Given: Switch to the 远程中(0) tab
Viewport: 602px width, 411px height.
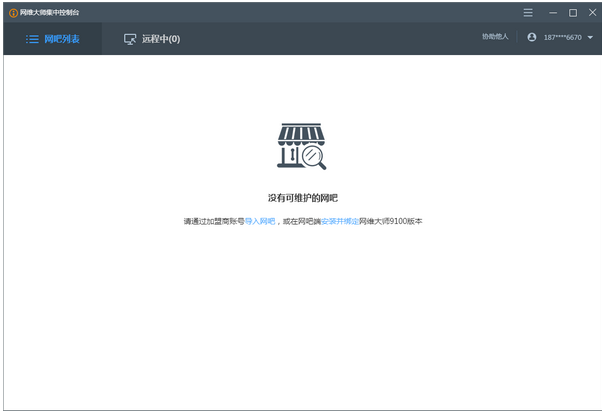Looking at the screenshot, I should [152, 39].
